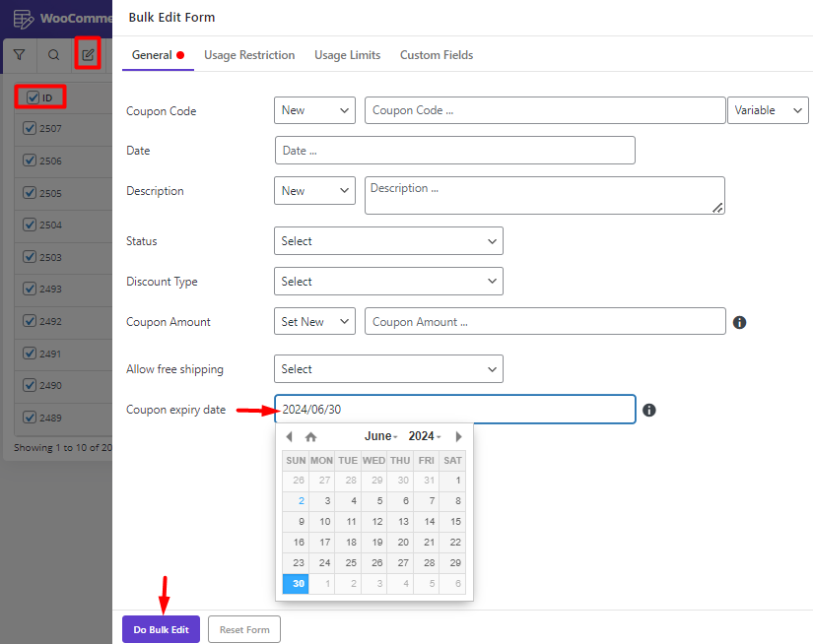Focus the Coupon expiry date field
Viewport: 813px width, 644px height.
[455, 410]
